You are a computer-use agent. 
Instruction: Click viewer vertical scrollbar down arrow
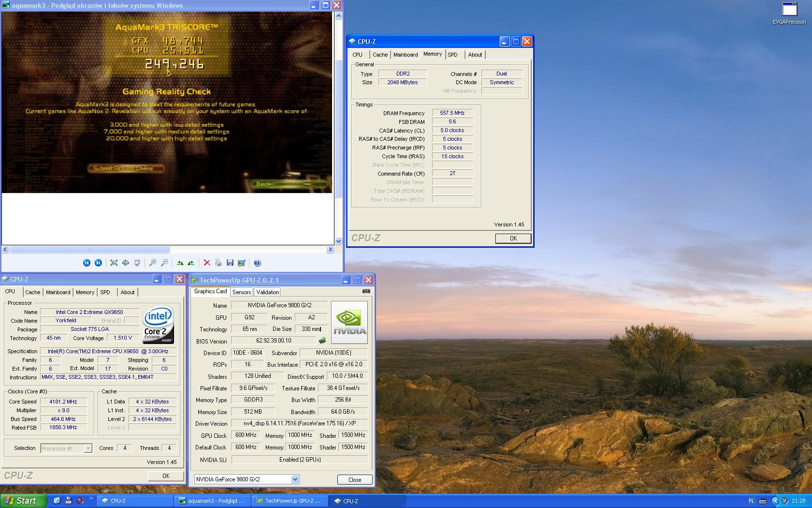(338, 240)
